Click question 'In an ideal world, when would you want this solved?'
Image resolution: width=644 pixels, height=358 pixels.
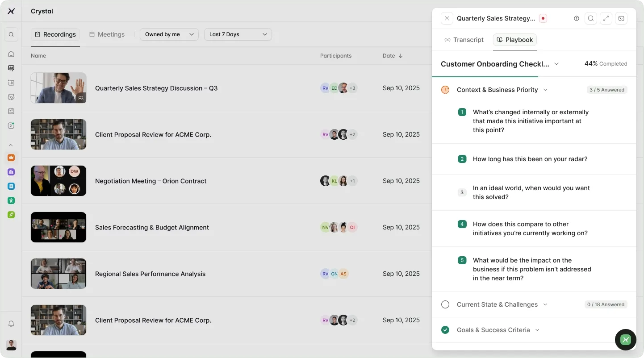pos(531,192)
